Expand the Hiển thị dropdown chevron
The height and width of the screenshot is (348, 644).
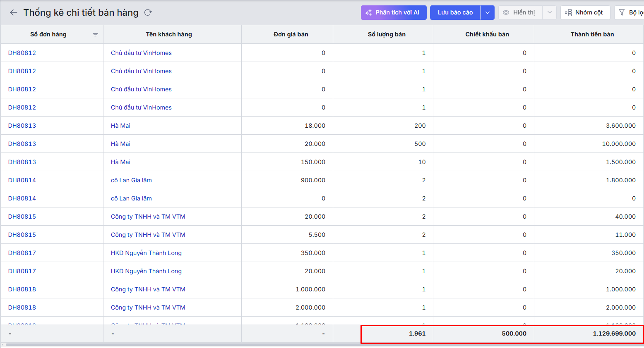tap(549, 12)
